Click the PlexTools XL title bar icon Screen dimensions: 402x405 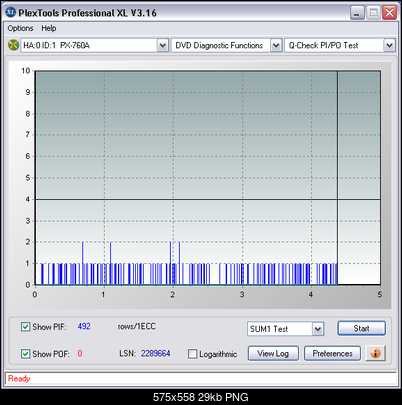tap(11, 12)
